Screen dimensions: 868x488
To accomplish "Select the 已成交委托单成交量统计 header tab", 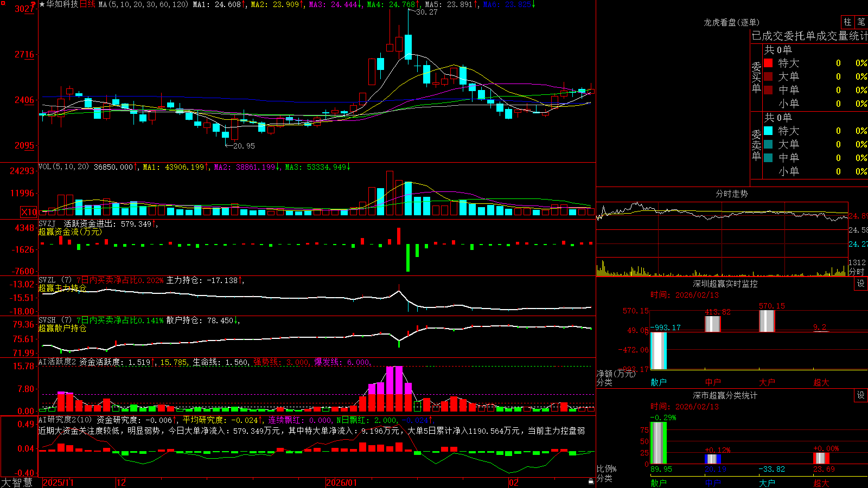I will [809, 36].
